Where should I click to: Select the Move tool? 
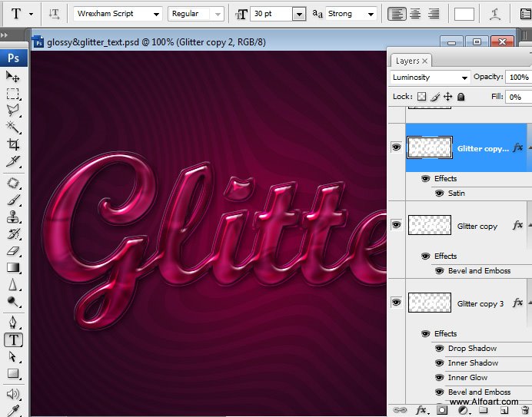[13, 77]
